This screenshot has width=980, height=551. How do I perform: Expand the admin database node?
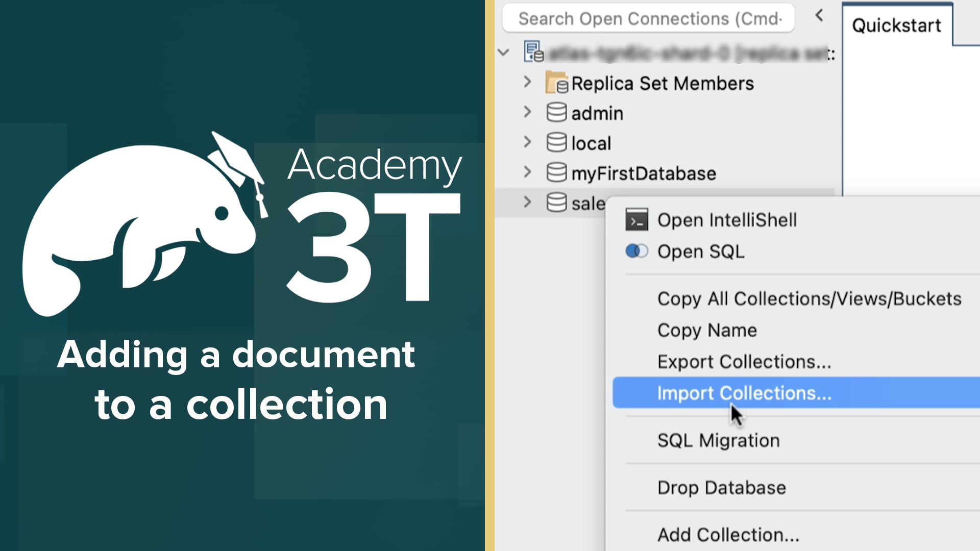(528, 112)
